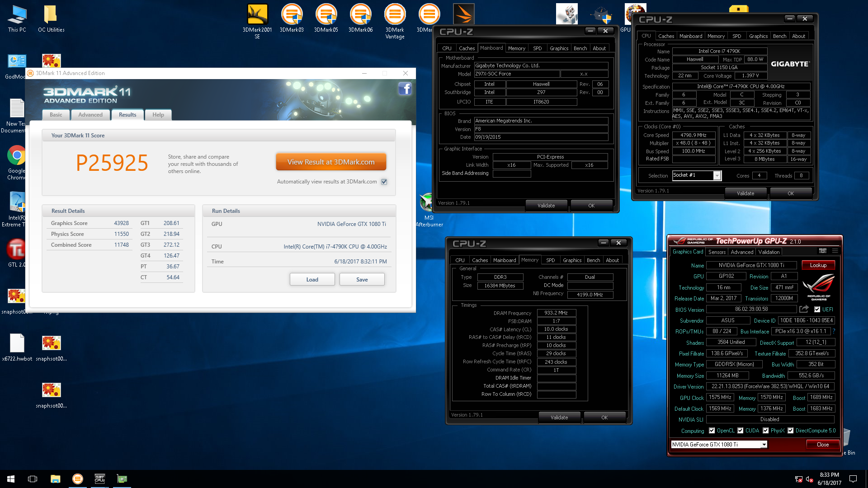Viewport: 868px width, 488px height.
Task: Click View Result at 3DMark.com button
Action: click(331, 162)
